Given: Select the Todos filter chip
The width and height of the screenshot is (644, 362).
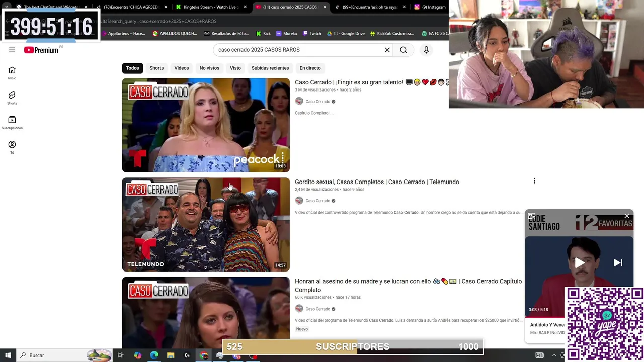Looking at the screenshot, I should tap(133, 68).
